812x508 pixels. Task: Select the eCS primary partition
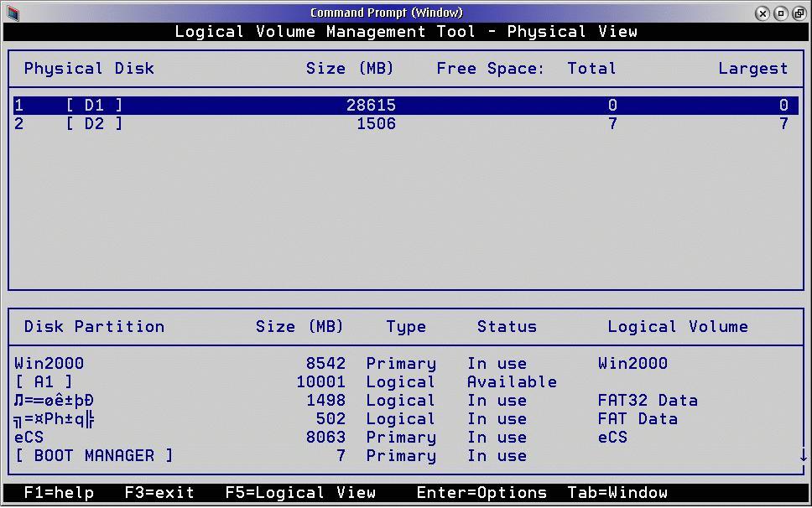pos(29,438)
